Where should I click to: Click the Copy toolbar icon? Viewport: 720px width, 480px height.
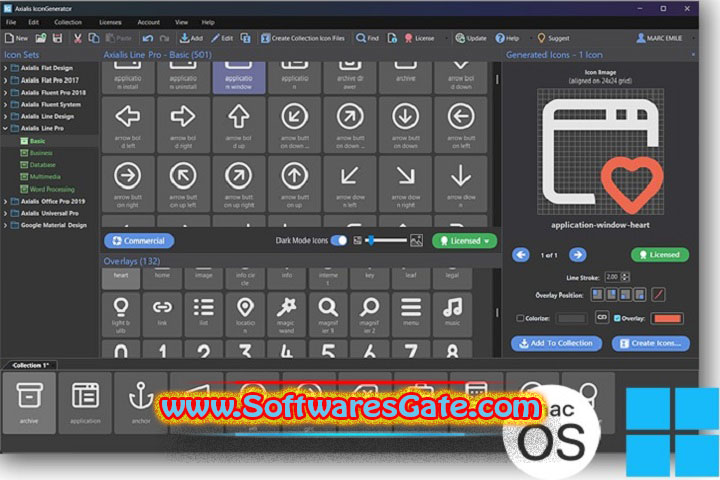(94, 38)
